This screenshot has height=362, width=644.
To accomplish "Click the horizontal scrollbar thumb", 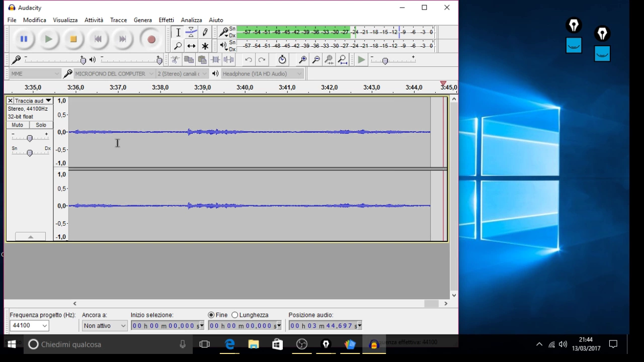I will 431,304.
